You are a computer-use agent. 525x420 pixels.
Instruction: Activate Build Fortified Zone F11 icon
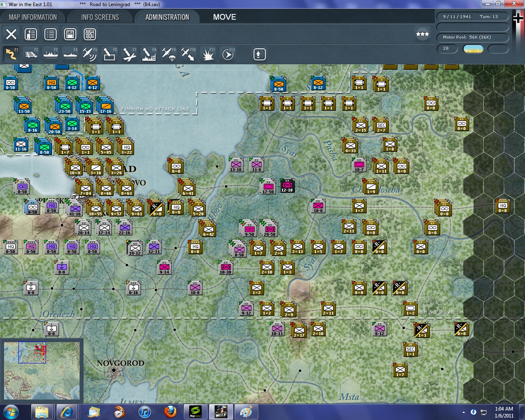click(x=208, y=54)
